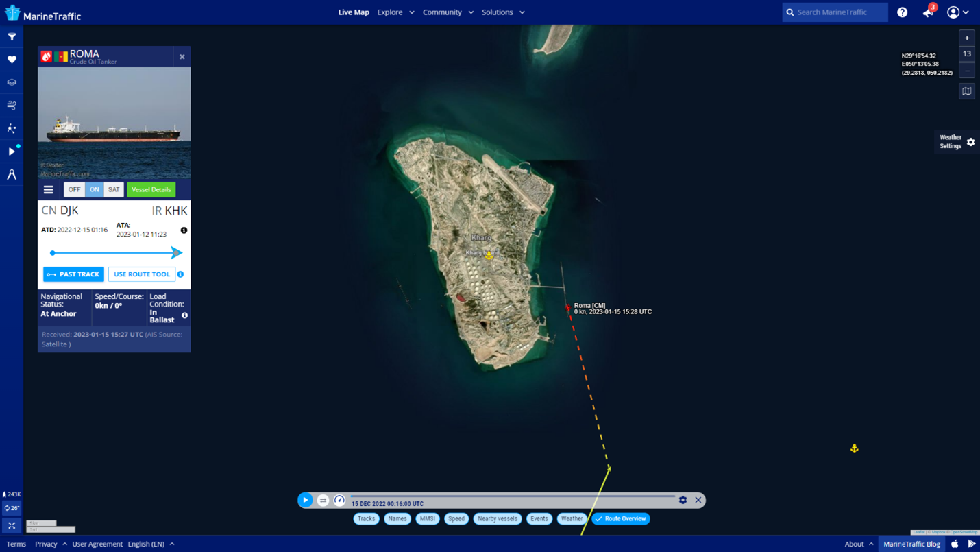Open the ROMA tanker photo
The width and height of the screenshot is (980, 552).
coord(114,123)
